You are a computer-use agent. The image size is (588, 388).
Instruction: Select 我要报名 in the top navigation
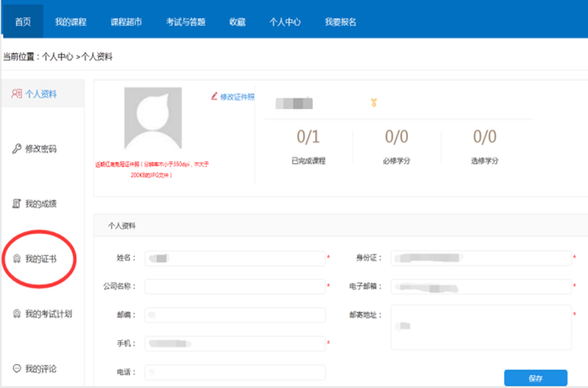(341, 22)
